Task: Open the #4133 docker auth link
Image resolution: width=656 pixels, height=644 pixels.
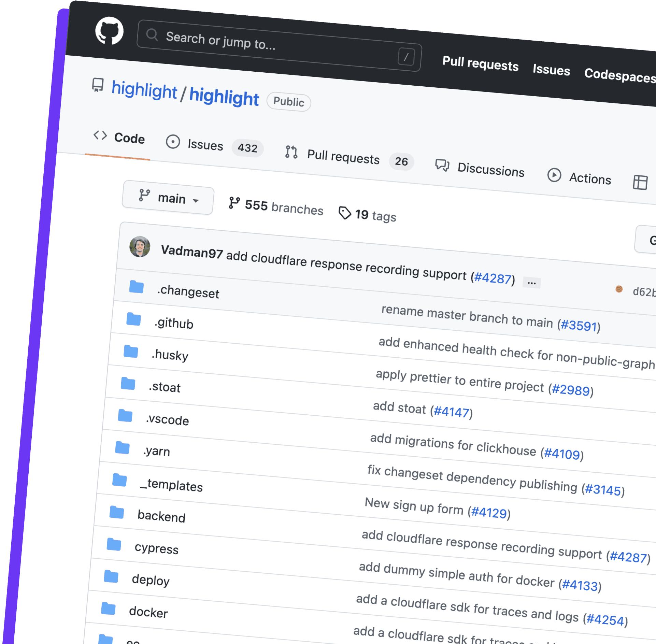Action: (580, 585)
